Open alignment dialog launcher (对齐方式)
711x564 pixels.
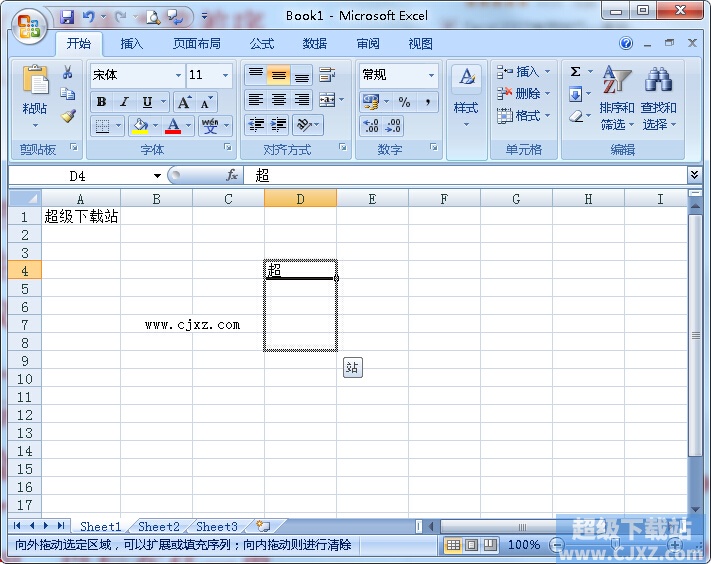point(343,147)
